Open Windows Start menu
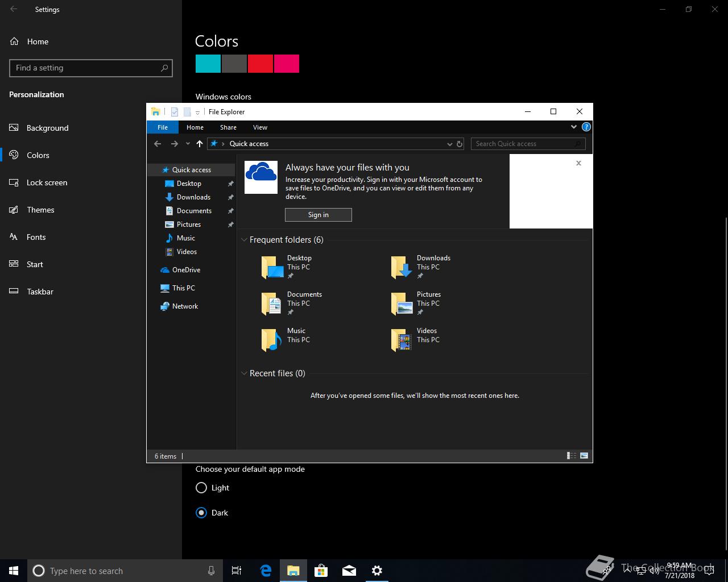 [14, 571]
